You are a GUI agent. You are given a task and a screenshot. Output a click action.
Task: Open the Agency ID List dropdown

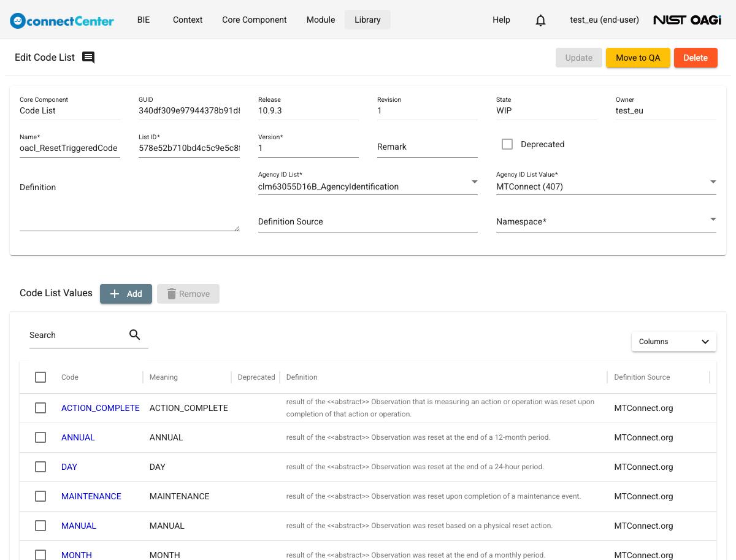(367, 183)
